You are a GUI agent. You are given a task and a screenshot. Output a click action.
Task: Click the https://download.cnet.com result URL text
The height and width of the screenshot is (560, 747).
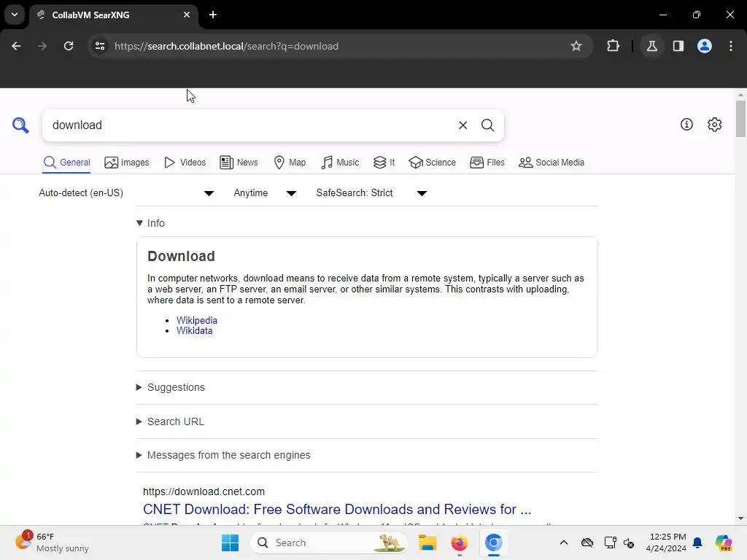204,491
